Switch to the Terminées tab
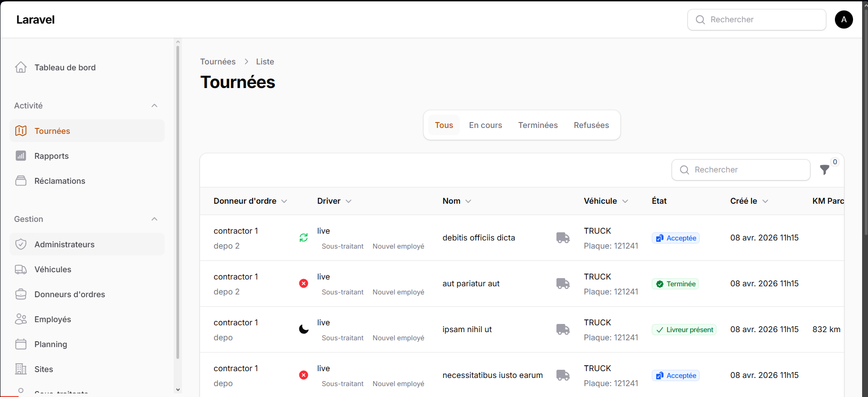Image resolution: width=868 pixels, height=397 pixels. coord(538,125)
